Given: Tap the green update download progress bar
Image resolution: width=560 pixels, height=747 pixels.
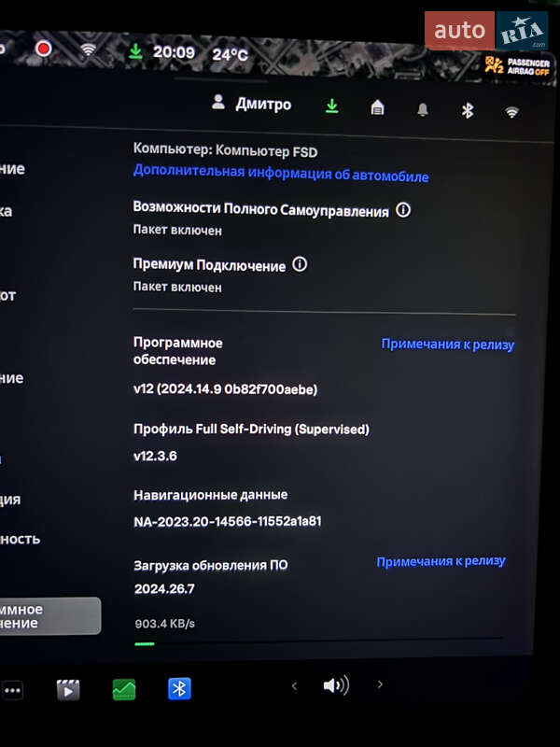Looking at the screenshot, I should pyautogui.click(x=319, y=643).
